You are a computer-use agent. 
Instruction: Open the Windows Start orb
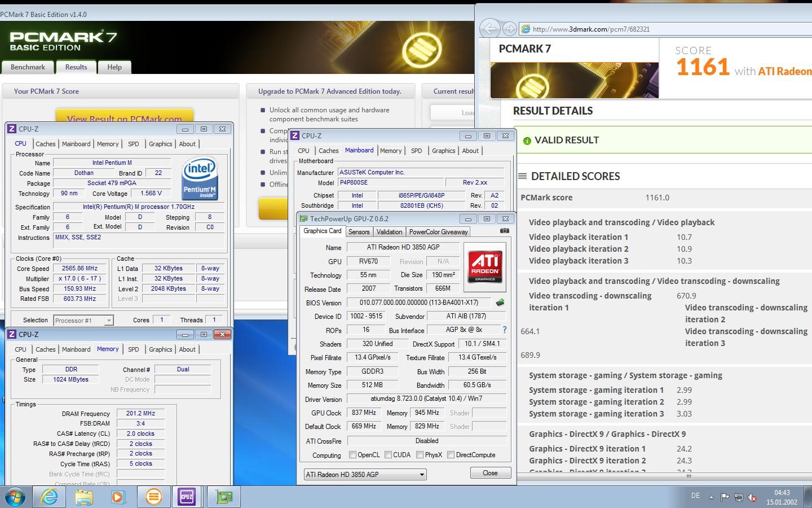pos(15,497)
